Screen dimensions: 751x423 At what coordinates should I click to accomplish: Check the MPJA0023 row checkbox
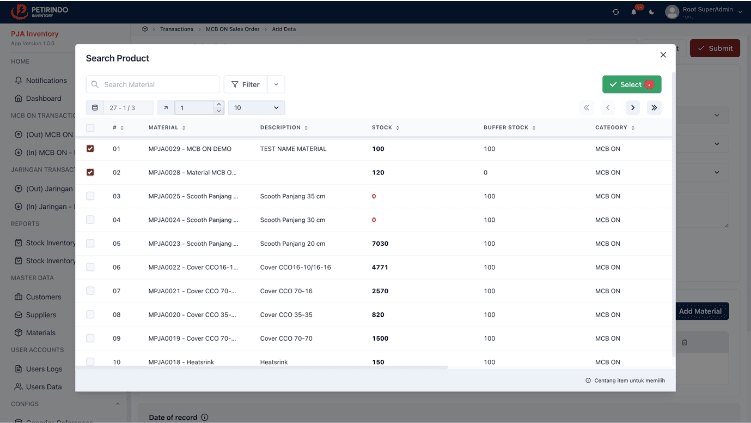[x=90, y=243]
